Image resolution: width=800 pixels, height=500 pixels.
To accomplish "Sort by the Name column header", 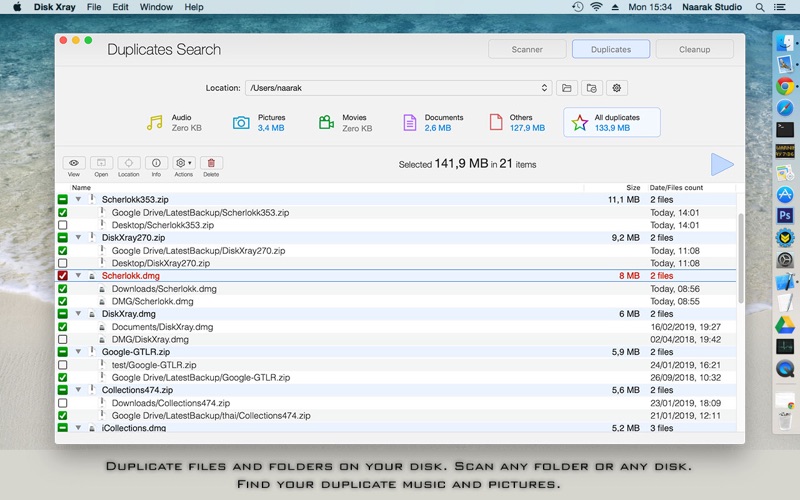I will [x=81, y=188].
